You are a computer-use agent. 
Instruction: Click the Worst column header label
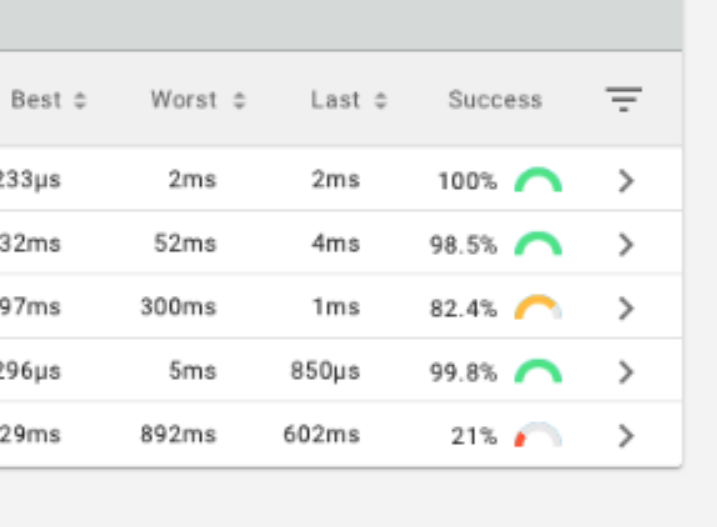pyautogui.click(x=184, y=100)
